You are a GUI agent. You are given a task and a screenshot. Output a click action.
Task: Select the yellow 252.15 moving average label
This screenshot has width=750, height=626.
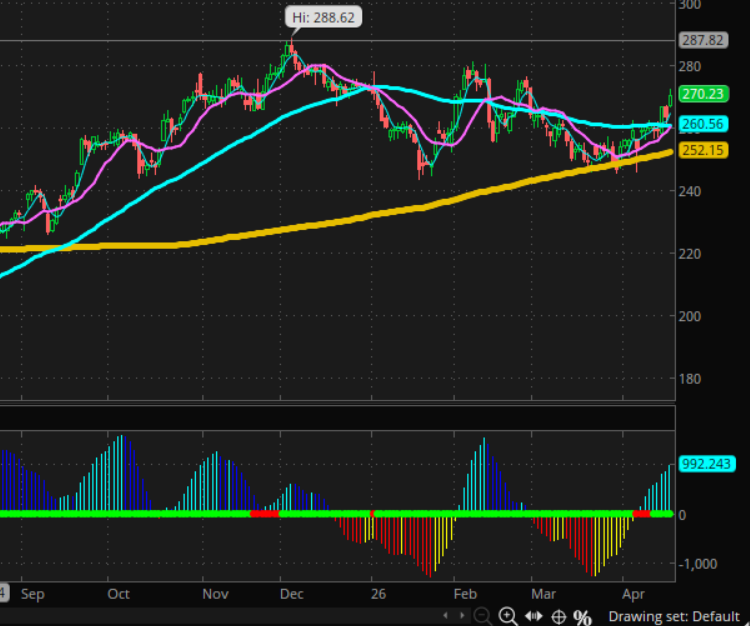tap(703, 150)
